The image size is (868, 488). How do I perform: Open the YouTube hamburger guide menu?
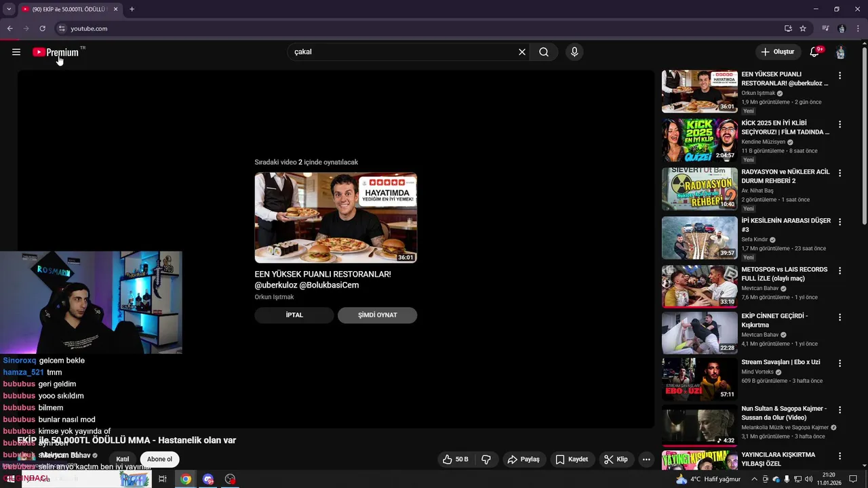pos(16,52)
